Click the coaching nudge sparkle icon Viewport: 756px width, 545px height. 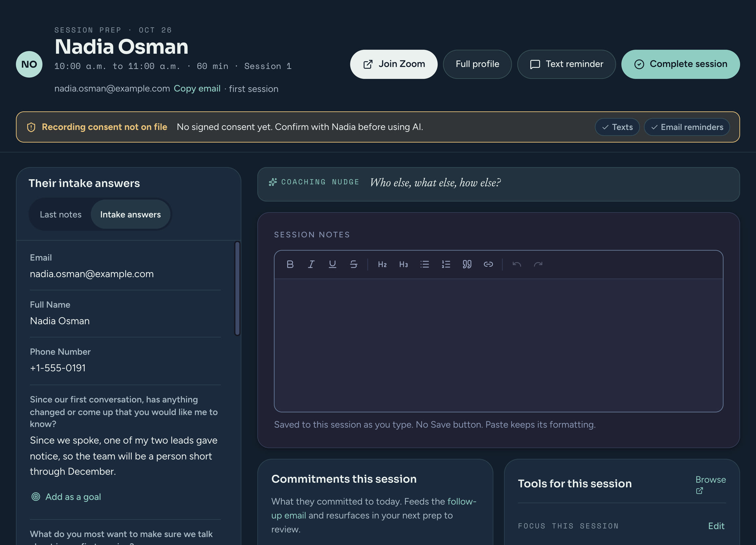pos(273,182)
